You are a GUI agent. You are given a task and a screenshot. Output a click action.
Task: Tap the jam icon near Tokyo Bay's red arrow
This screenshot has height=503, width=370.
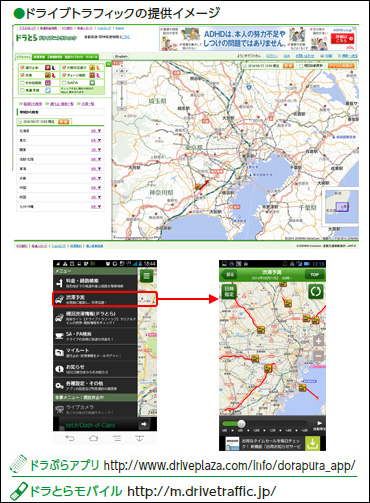[302, 387]
